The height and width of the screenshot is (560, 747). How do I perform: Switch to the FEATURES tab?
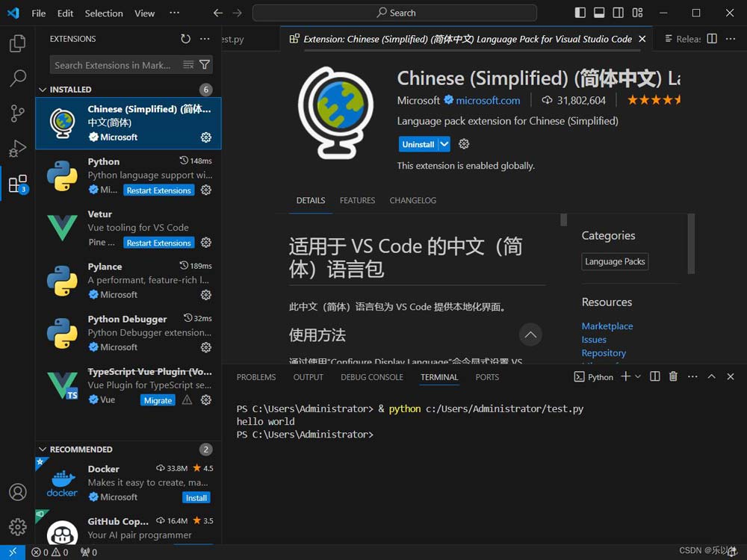[357, 200]
